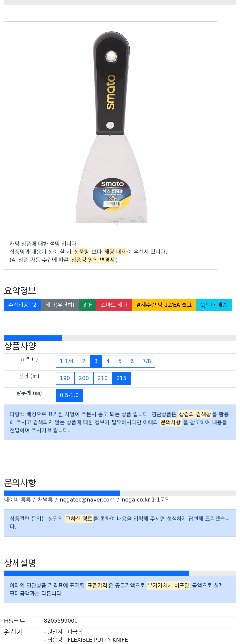The width and height of the screenshot is (240, 644).
Task: Select total length 200
Action: (84, 378)
